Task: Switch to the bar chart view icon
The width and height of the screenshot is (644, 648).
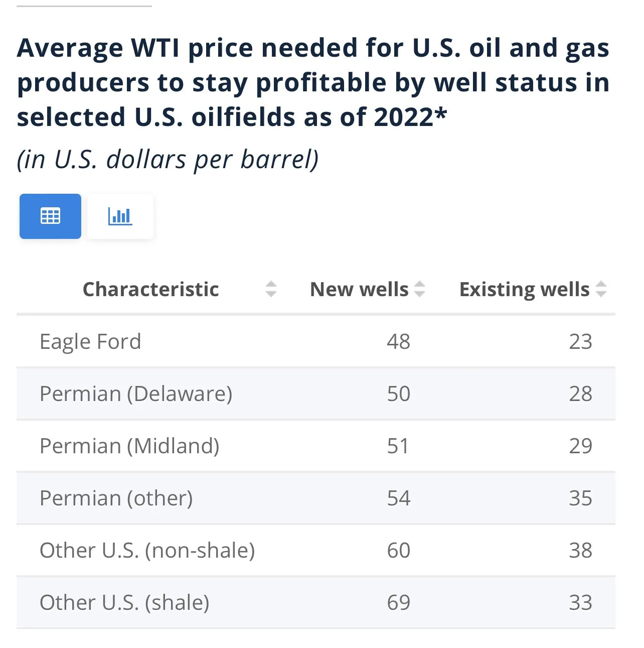Action: pos(120,216)
